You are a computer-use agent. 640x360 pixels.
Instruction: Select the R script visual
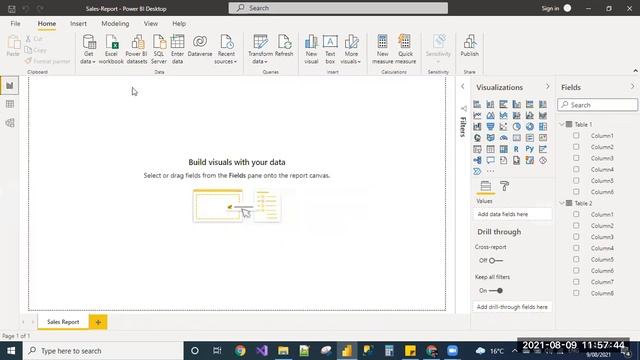(516, 149)
